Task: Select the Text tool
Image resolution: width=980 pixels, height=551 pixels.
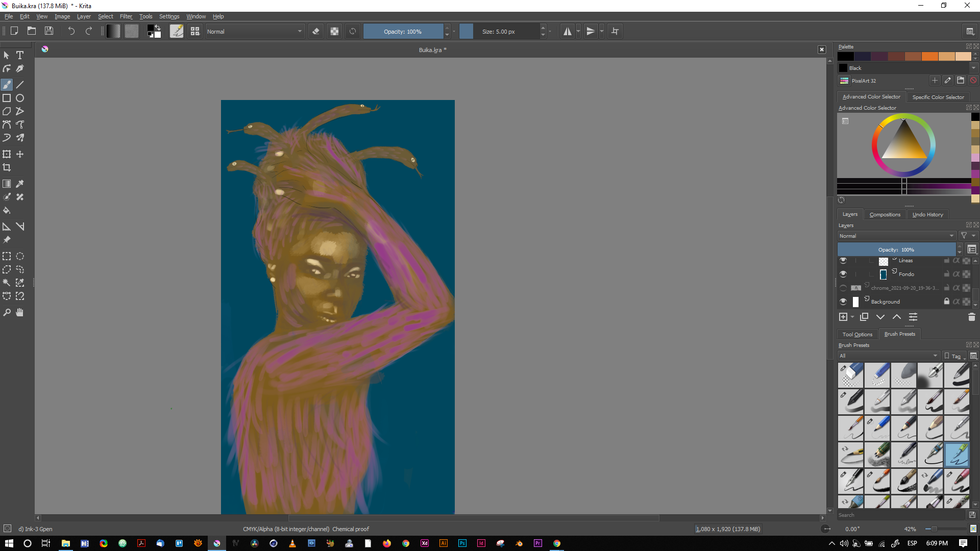Action: click(x=20, y=55)
